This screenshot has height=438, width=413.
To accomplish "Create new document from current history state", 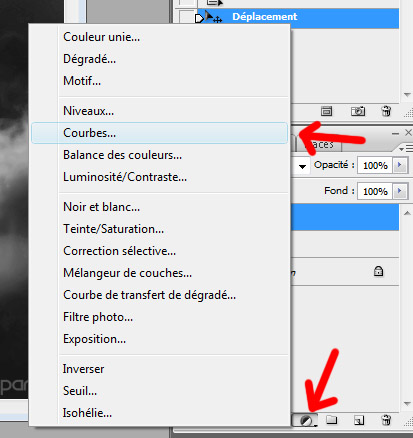I will 326,111.
